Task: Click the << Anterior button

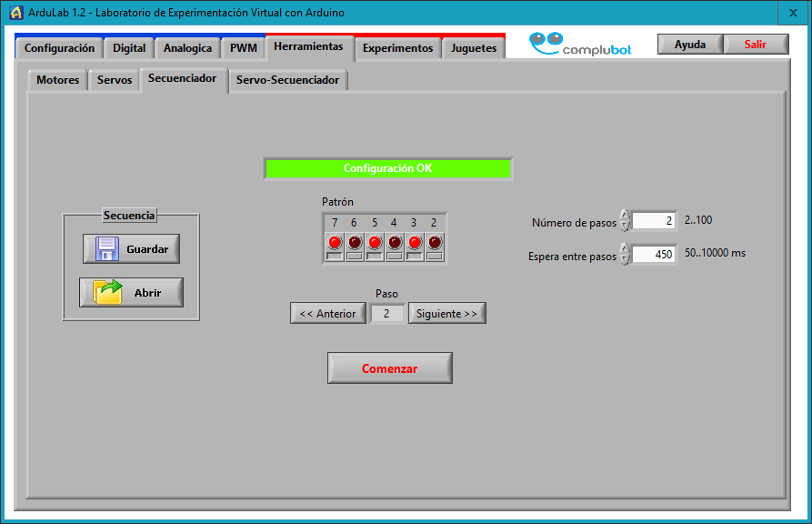Action: [x=328, y=313]
